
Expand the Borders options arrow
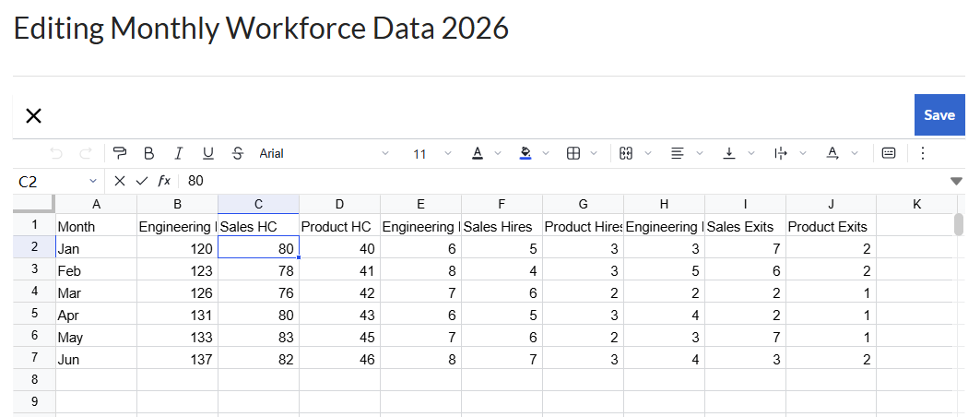[x=594, y=153]
